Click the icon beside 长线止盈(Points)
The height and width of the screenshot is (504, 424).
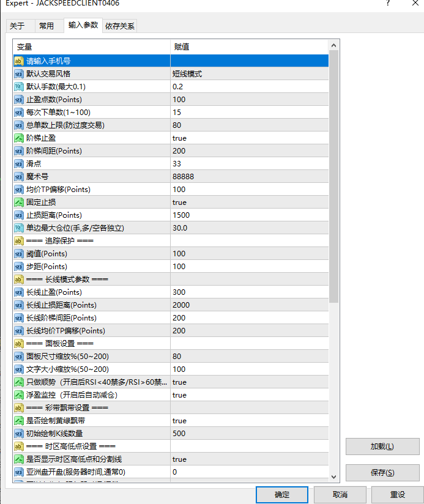click(x=18, y=292)
